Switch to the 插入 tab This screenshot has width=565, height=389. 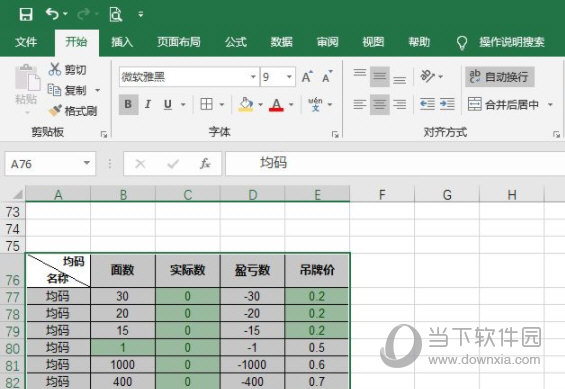(x=122, y=42)
